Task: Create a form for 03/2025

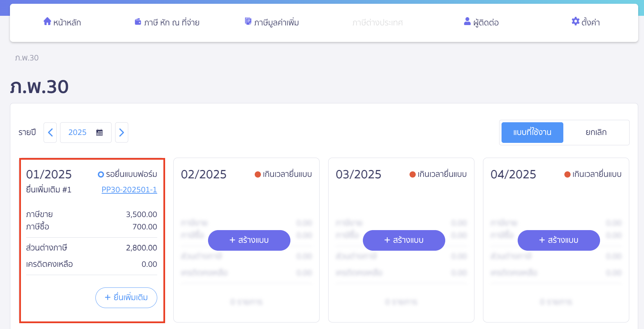Action: tap(404, 240)
